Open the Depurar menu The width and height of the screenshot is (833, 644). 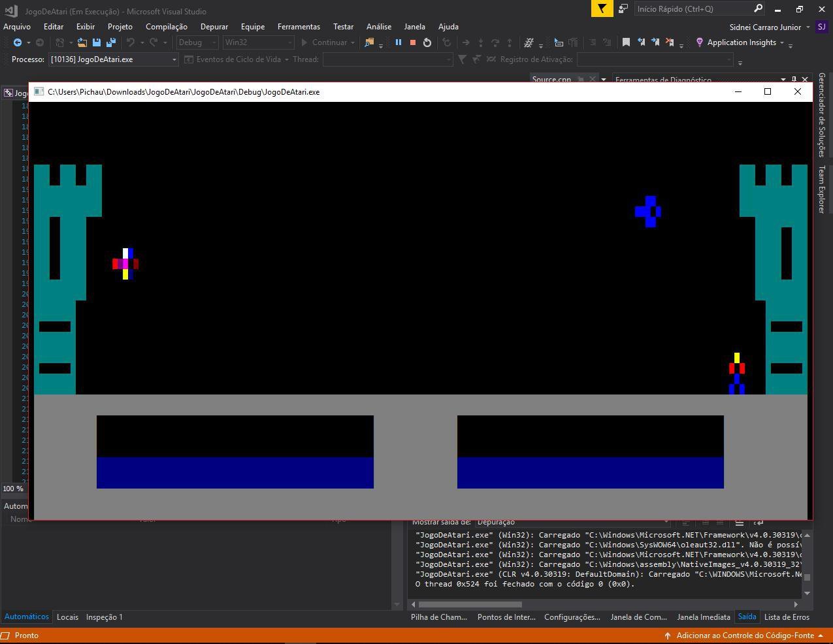[x=214, y=26]
